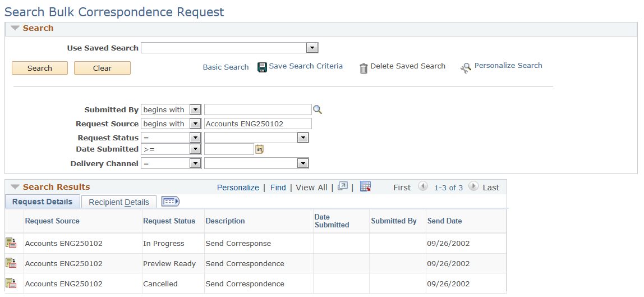Open the Date Submitted calendar picker

point(259,149)
